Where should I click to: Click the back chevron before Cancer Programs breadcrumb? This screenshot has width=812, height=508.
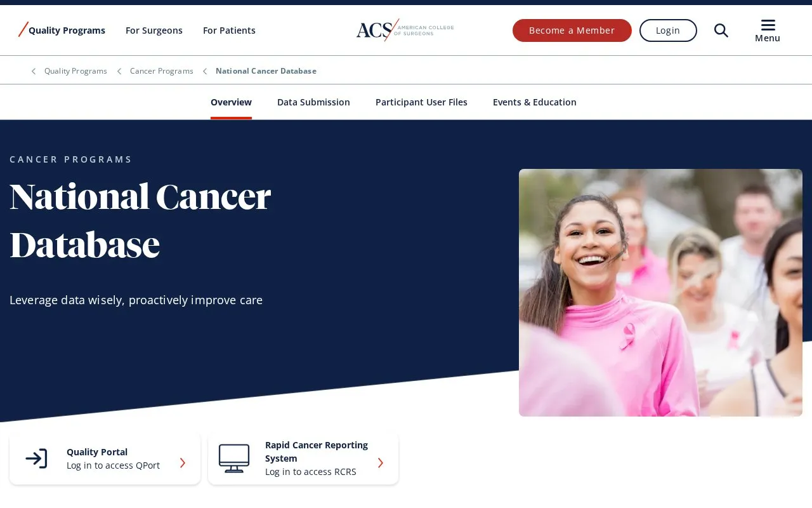pos(119,71)
